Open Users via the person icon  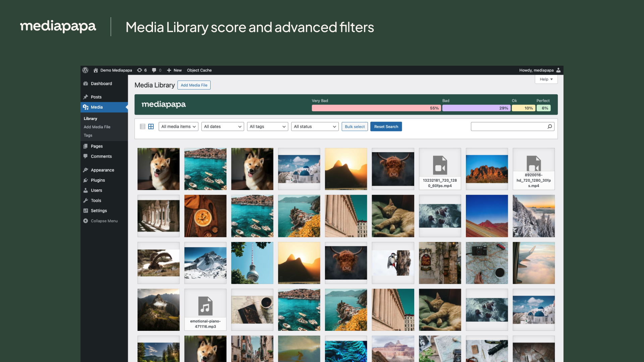(86, 190)
